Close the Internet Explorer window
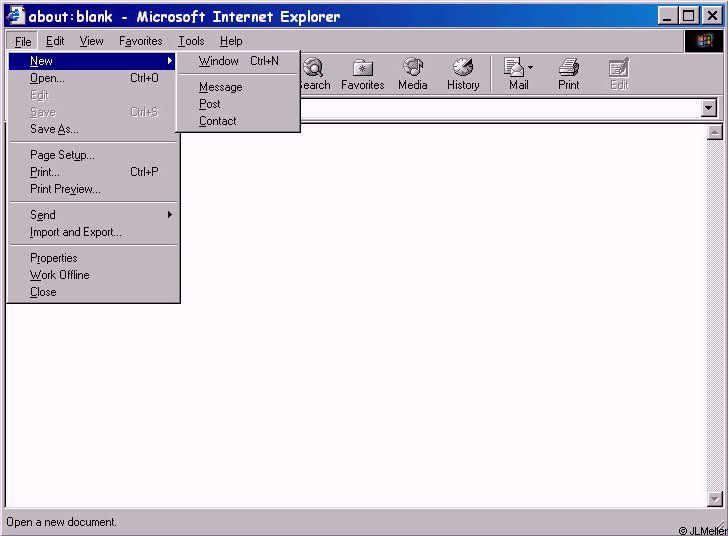 click(x=712, y=16)
